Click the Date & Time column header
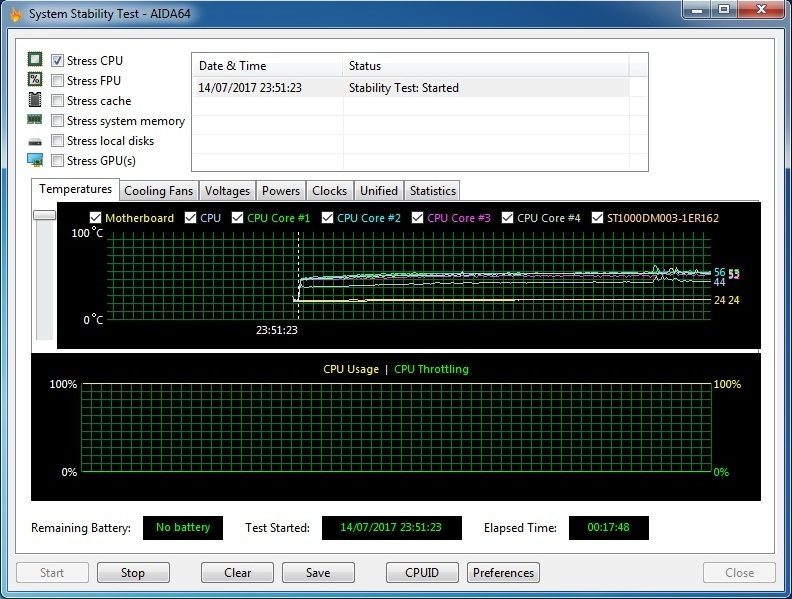This screenshot has width=792, height=599. (267, 66)
